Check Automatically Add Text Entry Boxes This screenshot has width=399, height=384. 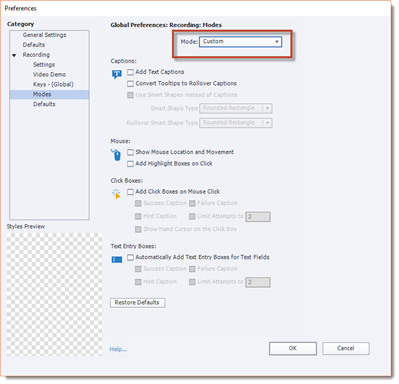point(130,257)
